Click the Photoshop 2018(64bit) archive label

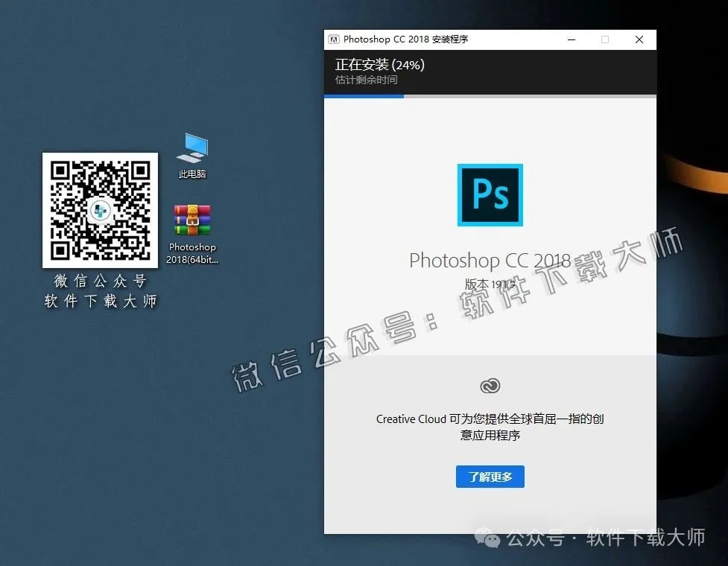pos(192,253)
